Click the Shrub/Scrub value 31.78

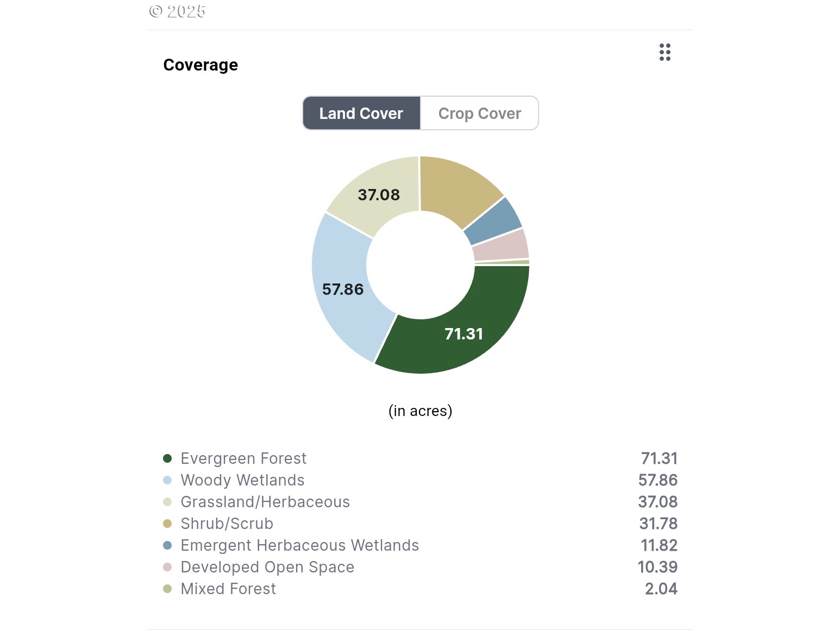coord(658,524)
